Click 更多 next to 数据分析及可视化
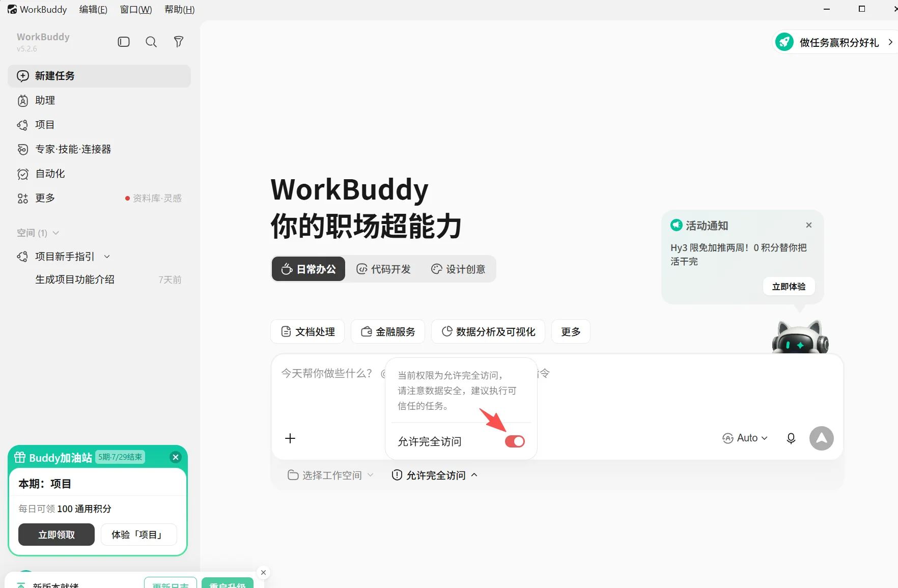This screenshot has height=588, width=898. coord(571,332)
